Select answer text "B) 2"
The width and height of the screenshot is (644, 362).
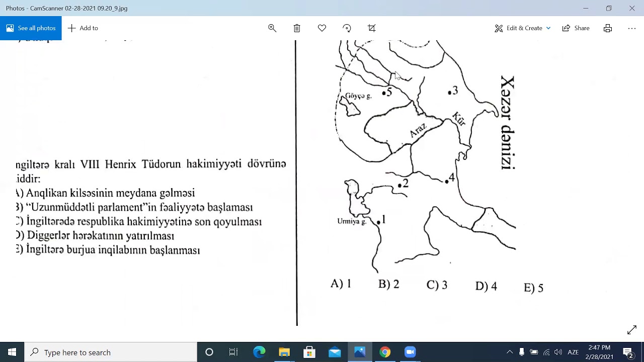point(388,285)
